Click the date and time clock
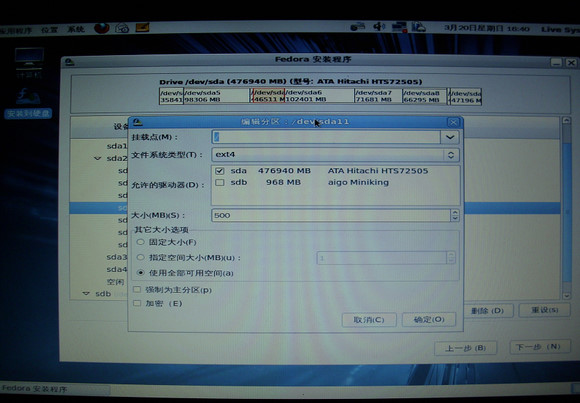The height and width of the screenshot is (403, 580). pos(487,28)
